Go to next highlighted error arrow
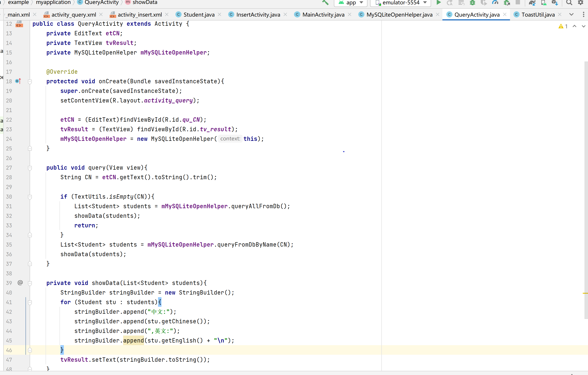 tap(583, 26)
